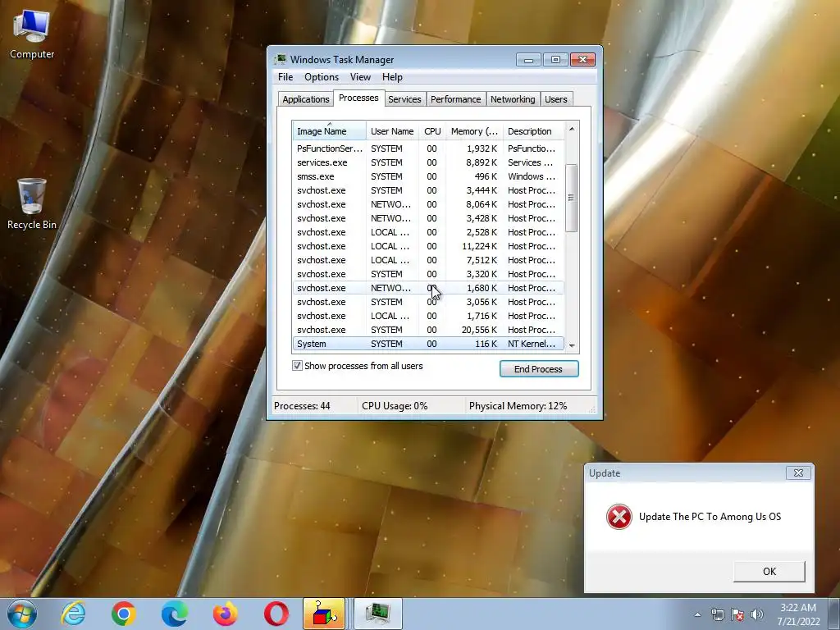Launch Firefox from the taskbar

coord(225,614)
